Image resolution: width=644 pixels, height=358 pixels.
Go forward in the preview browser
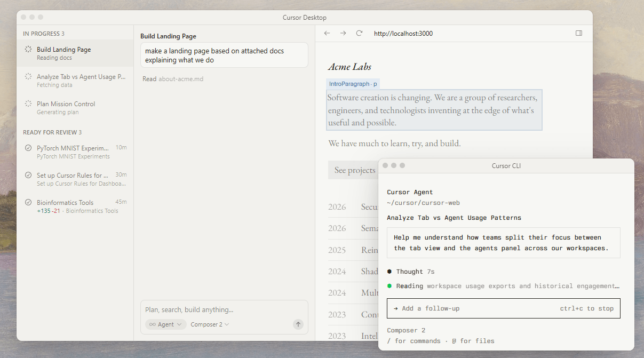pos(343,33)
